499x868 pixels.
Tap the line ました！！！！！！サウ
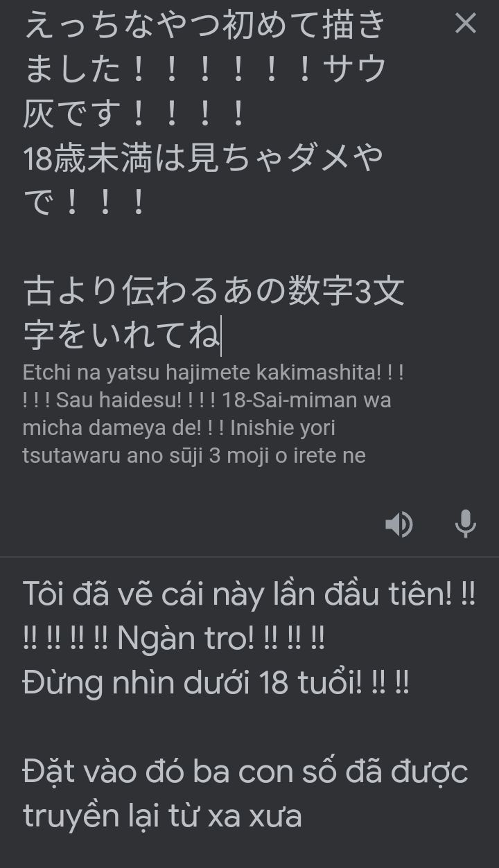204,70
